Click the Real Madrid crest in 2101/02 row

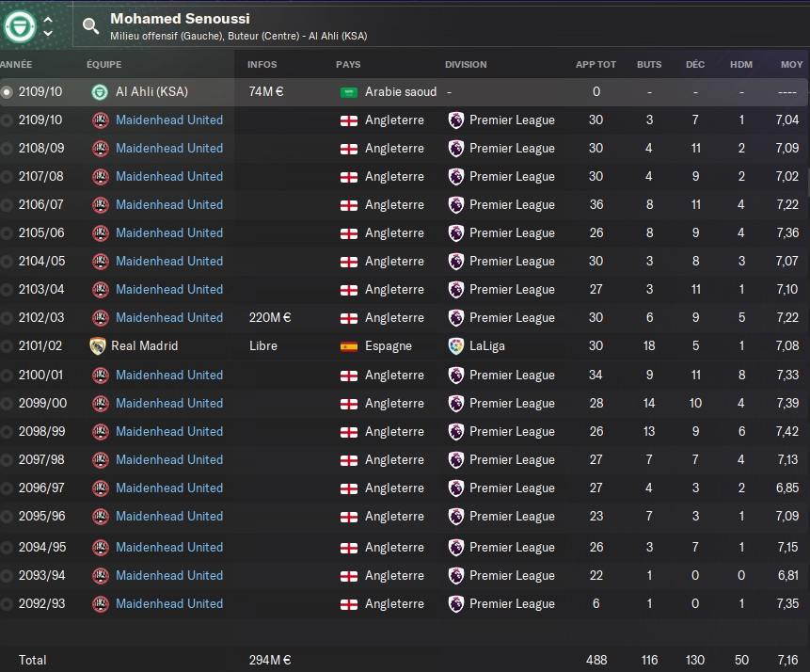click(98, 345)
